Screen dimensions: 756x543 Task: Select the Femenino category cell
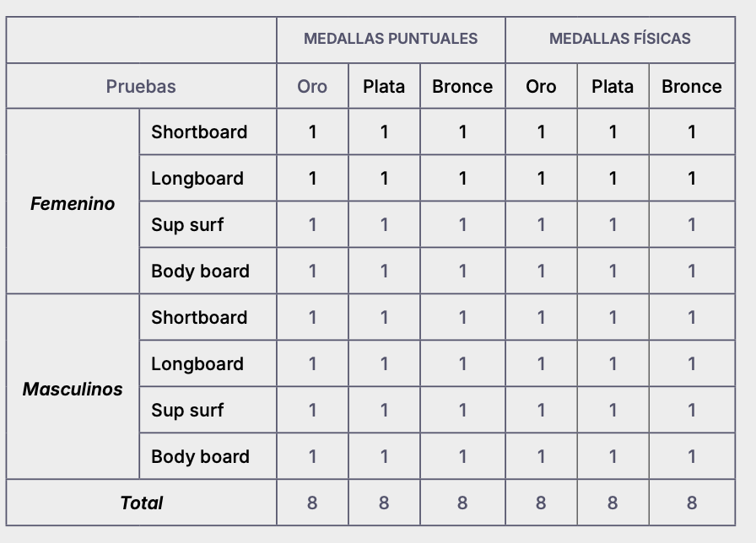73,203
